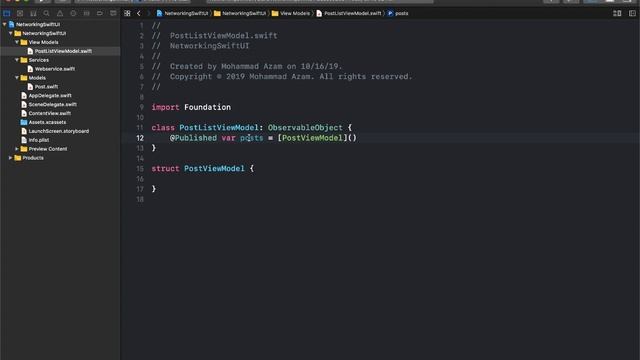Viewport: 640px width, 360px height.
Task: Select Services folder row
Action: tap(60, 60)
